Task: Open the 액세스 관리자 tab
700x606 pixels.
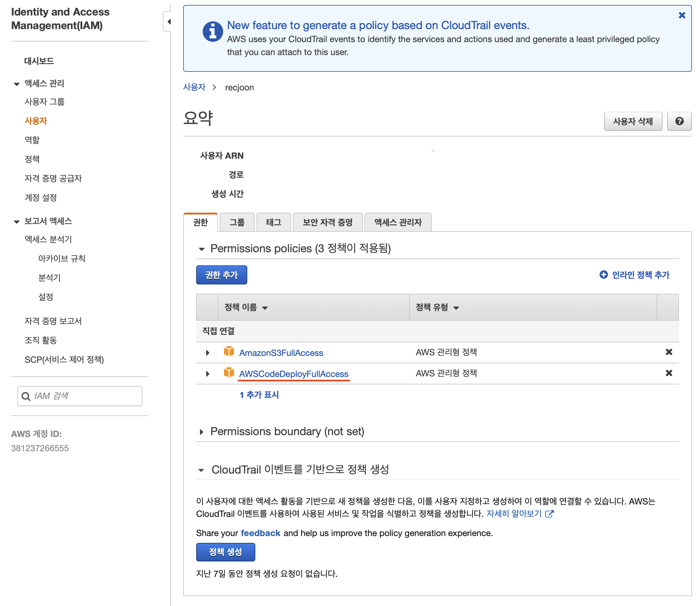Action: [398, 222]
